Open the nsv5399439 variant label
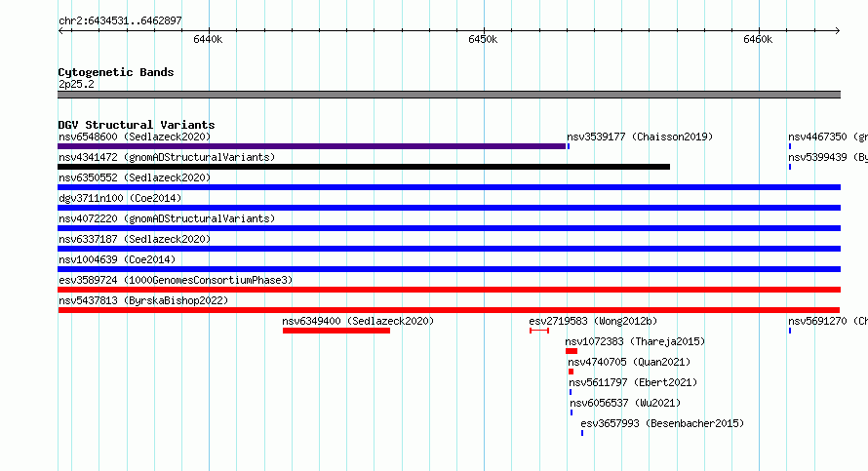 pos(828,157)
